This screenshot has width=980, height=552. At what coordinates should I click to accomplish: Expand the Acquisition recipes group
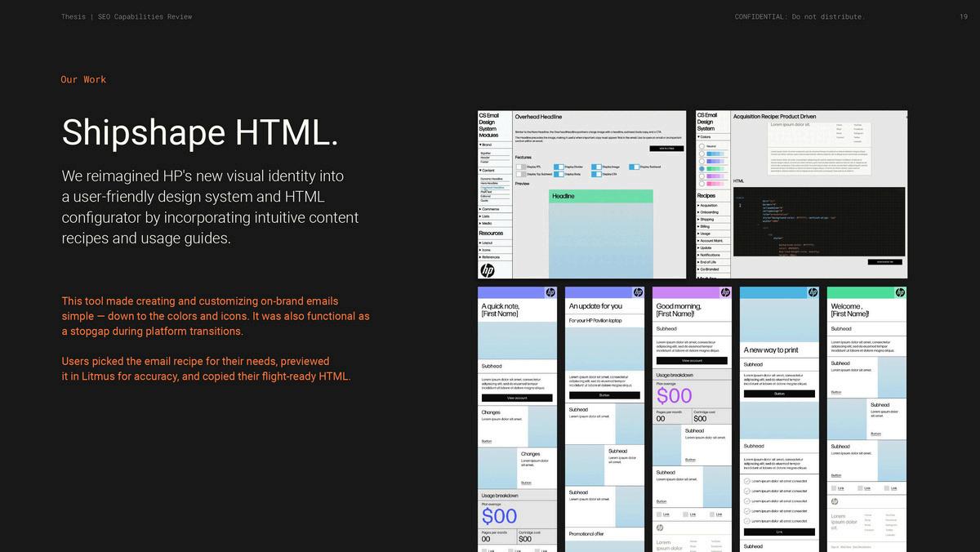pyautogui.click(x=713, y=206)
